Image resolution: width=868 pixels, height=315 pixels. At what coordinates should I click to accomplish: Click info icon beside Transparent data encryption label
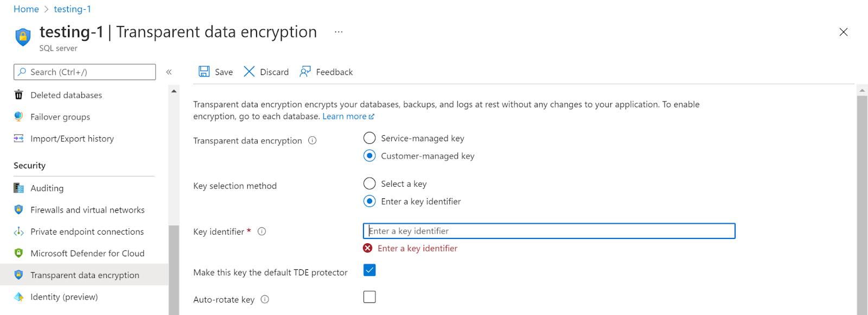point(312,141)
